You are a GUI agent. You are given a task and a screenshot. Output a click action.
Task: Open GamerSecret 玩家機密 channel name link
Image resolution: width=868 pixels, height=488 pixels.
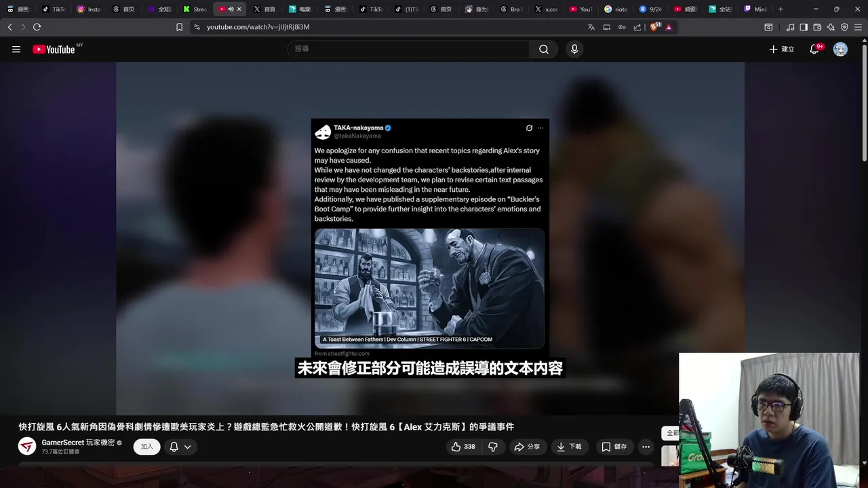click(78, 443)
